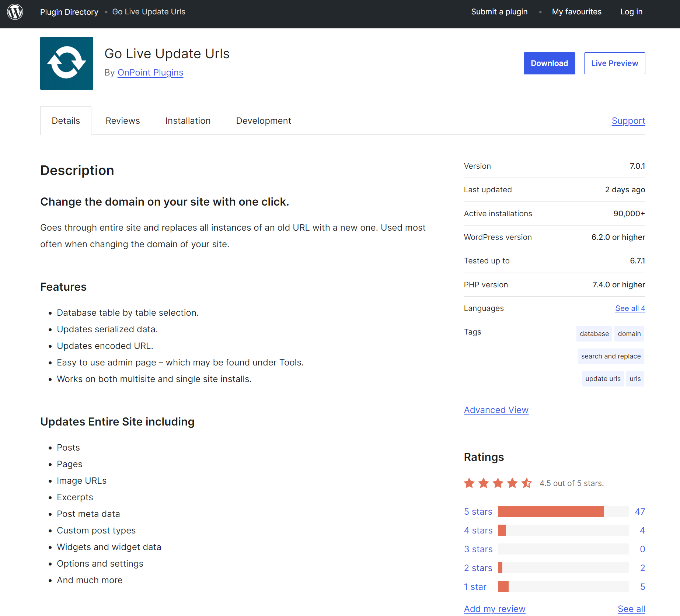Click the 3 stars rating link
The height and width of the screenshot is (616, 680).
pos(478,549)
